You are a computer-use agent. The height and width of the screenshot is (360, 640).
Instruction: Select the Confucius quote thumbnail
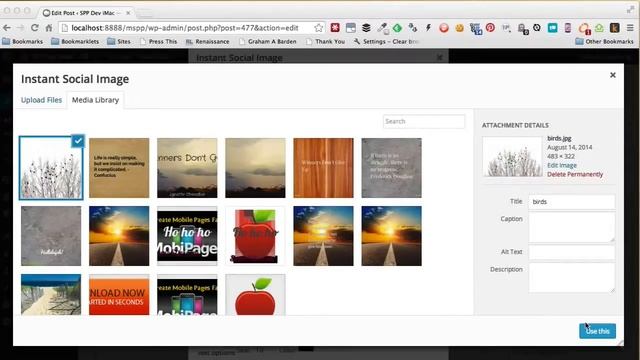119,168
